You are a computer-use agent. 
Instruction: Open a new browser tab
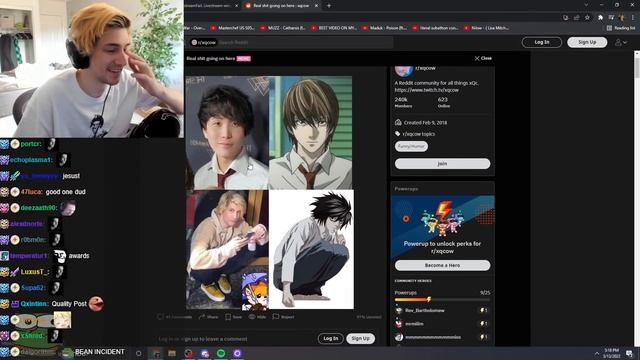pos(329,6)
